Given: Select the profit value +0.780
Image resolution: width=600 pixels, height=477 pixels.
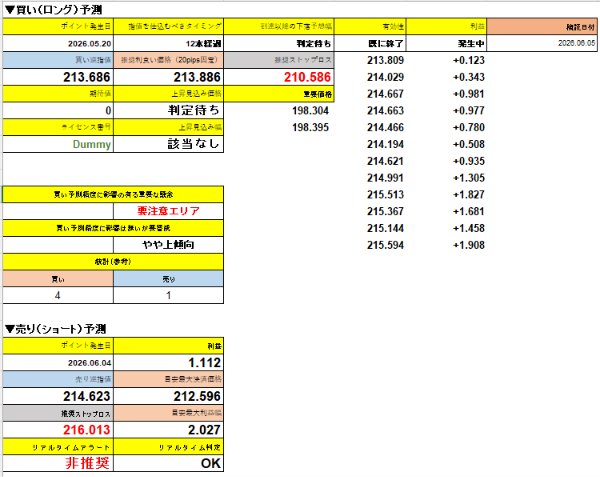Looking at the screenshot, I should pyautogui.click(x=468, y=127).
